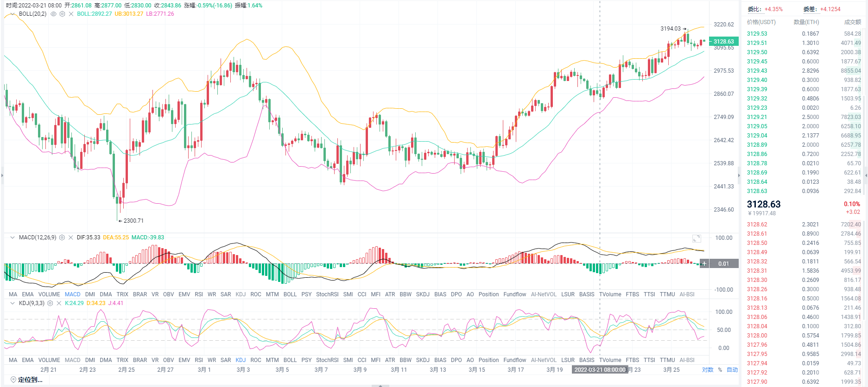Click the bottom-edge panel expand arrow
The height and width of the screenshot is (387, 868).
(x=380, y=385)
